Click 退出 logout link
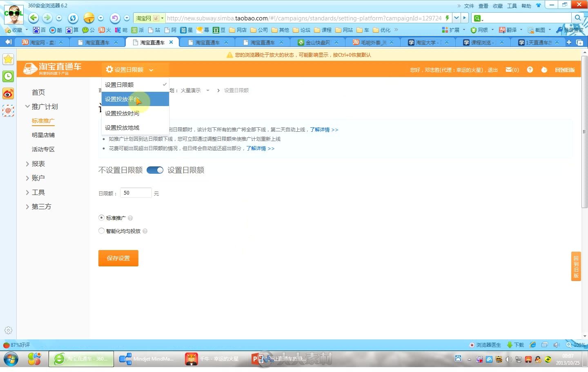 [493, 70]
